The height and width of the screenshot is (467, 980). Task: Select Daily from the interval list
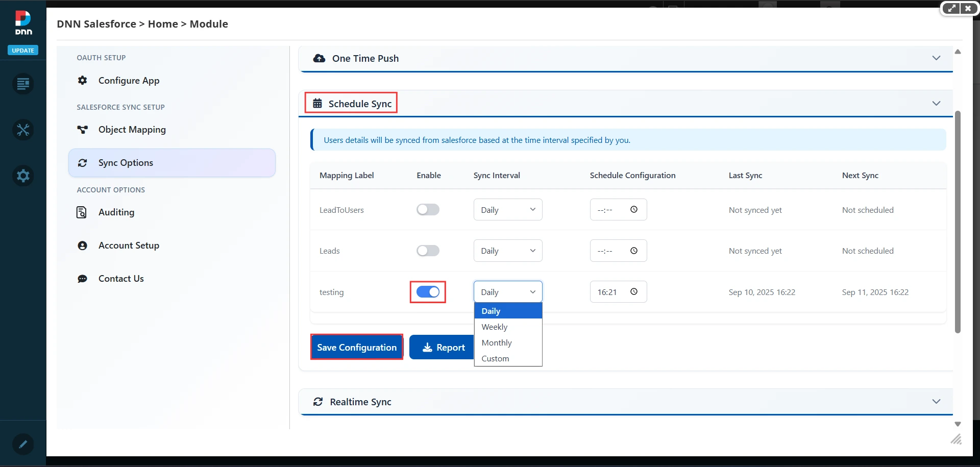508,311
